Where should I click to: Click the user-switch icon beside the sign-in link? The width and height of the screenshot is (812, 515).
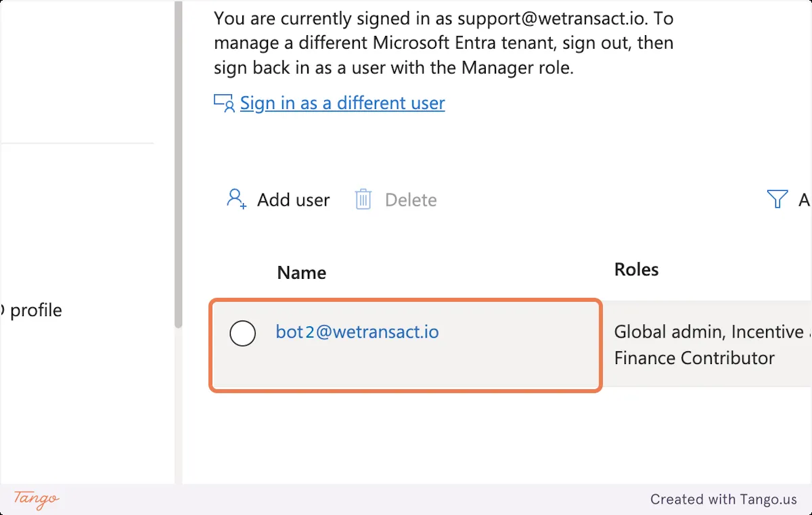pos(224,103)
